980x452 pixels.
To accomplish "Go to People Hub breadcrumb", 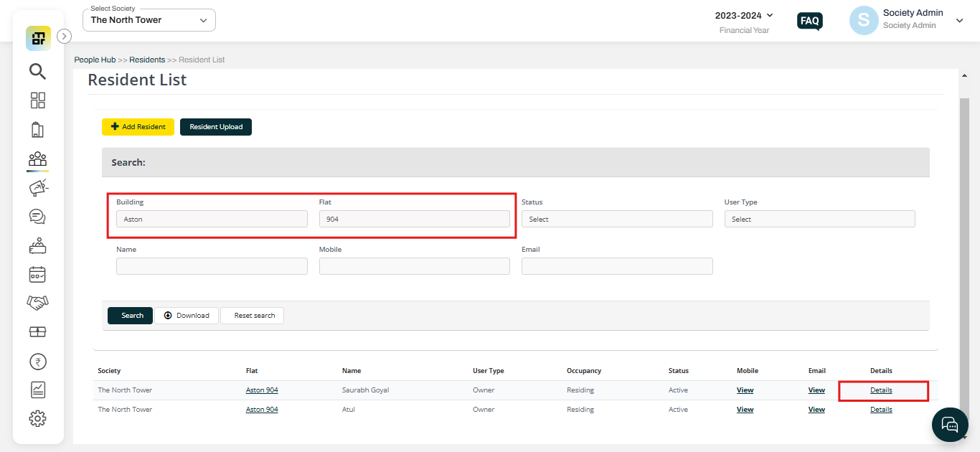I will (95, 60).
